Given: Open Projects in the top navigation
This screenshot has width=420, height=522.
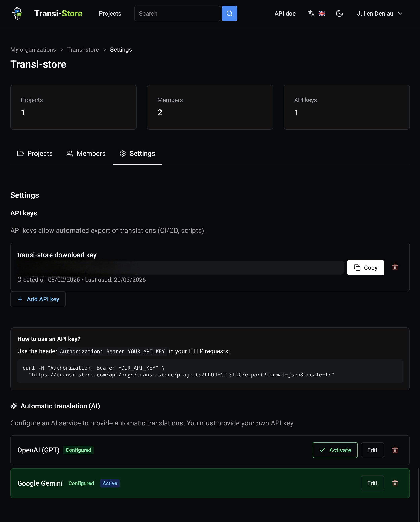Looking at the screenshot, I should coord(110,13).
